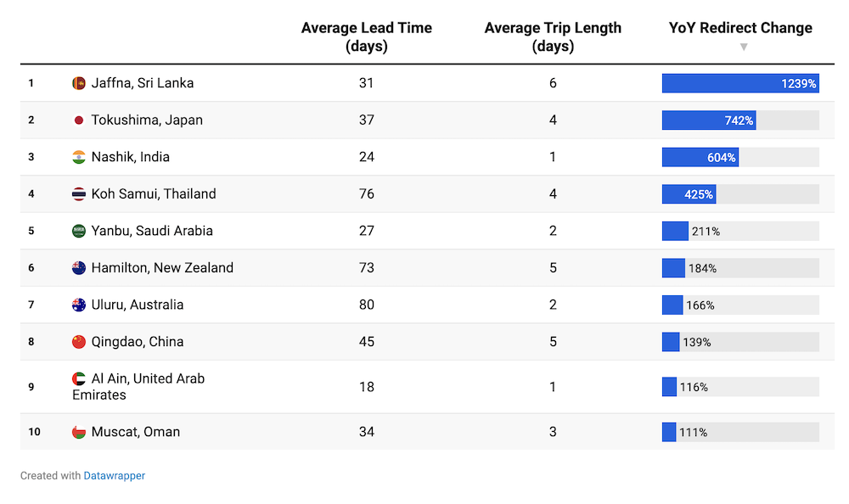The width and height of the screenshot is (849, 504).
Task: Sort by Average Lead Time column header
Action: coord(367,37)
